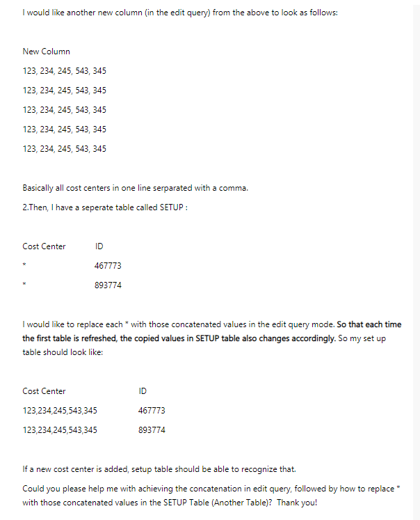
Task: Click the first asterisk under Cost Center
Action: [24, 267]
